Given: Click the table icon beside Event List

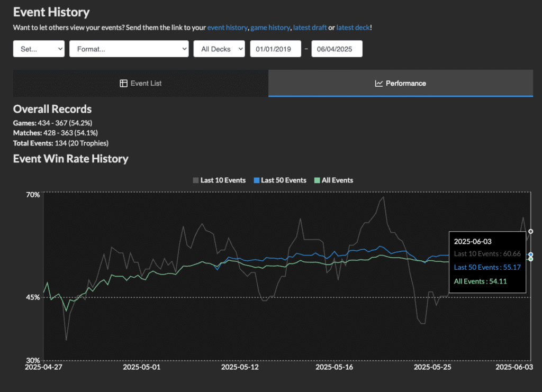Looking at the screenshot, I should 123,83.
